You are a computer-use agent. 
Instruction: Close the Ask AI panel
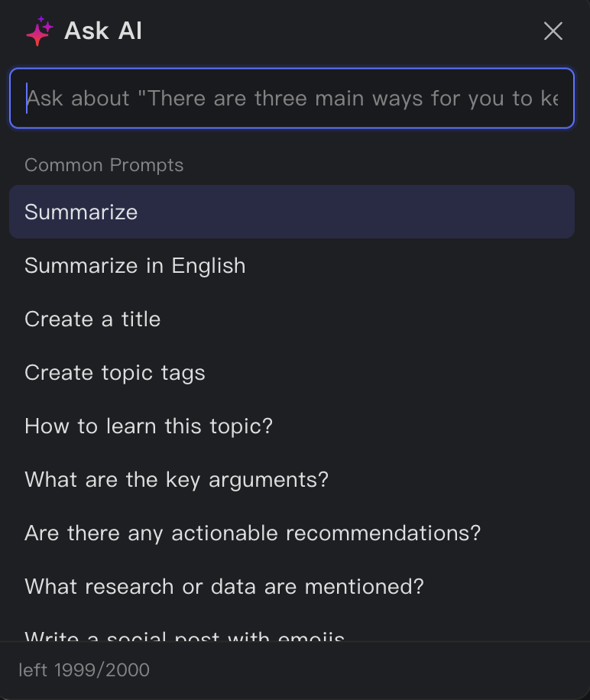coord(553,31)
